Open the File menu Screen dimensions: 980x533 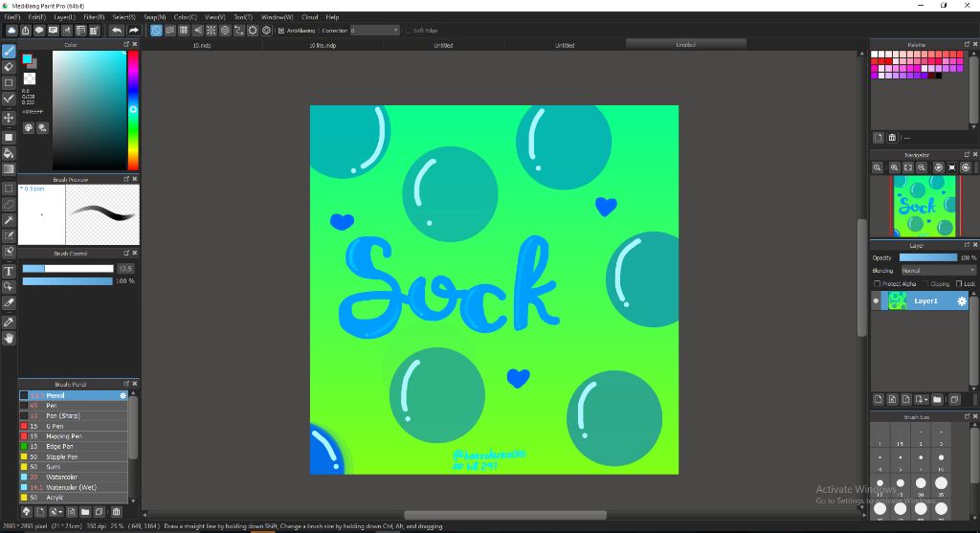click(11, 17)
